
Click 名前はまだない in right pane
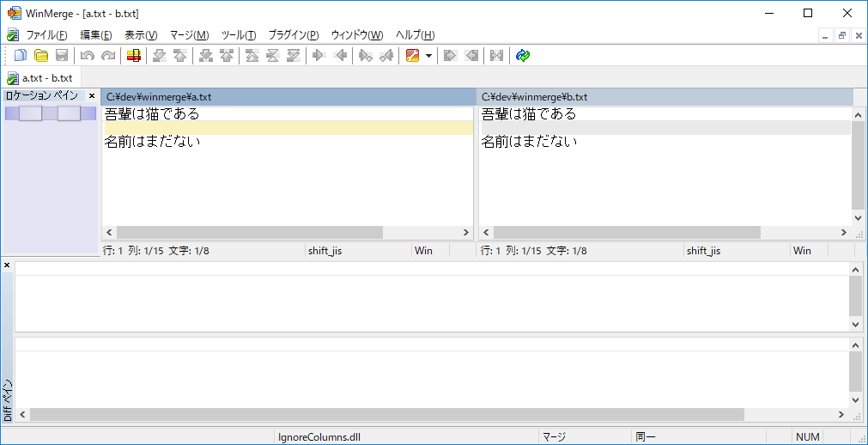(529, 141)
